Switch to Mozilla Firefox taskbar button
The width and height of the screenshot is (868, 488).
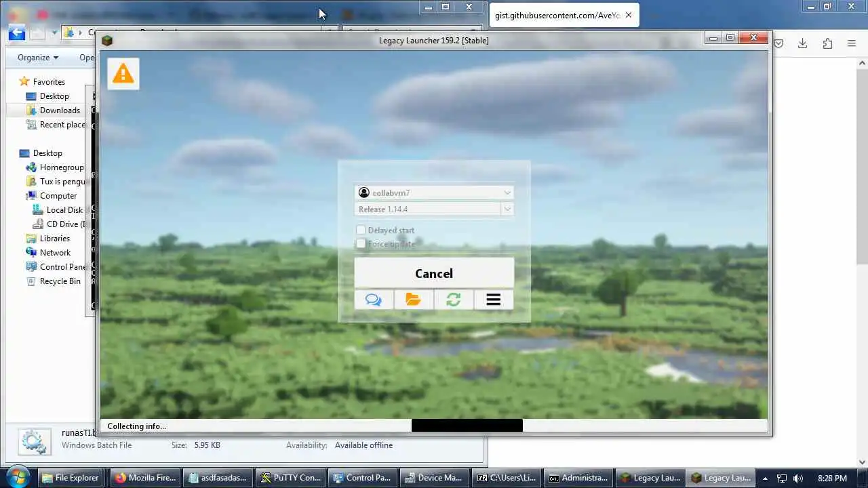pos(145,478)
